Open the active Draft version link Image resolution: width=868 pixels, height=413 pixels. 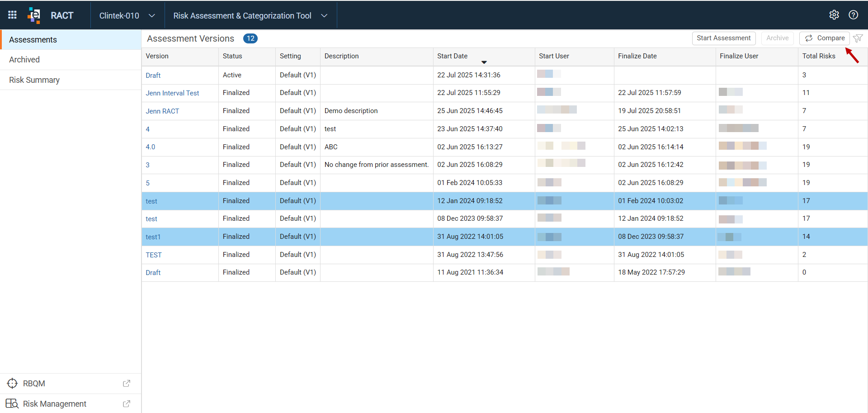click(153, 76)
